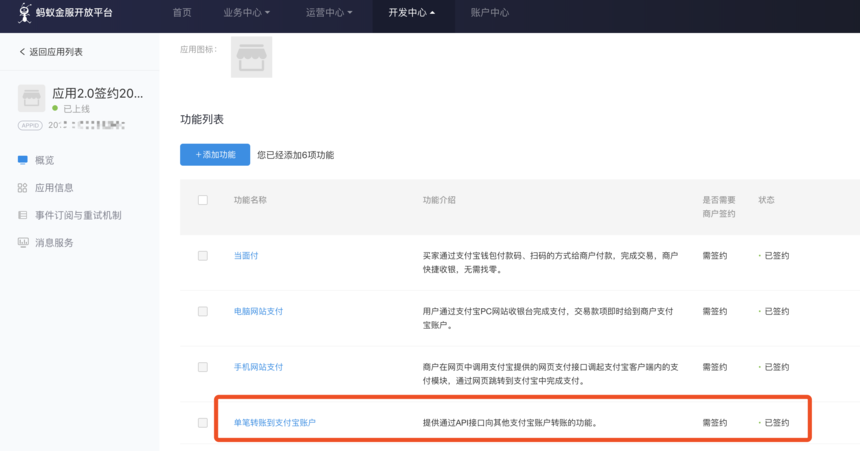Select 消息服务 in the sidebar menu

click(x=54, y=243)
